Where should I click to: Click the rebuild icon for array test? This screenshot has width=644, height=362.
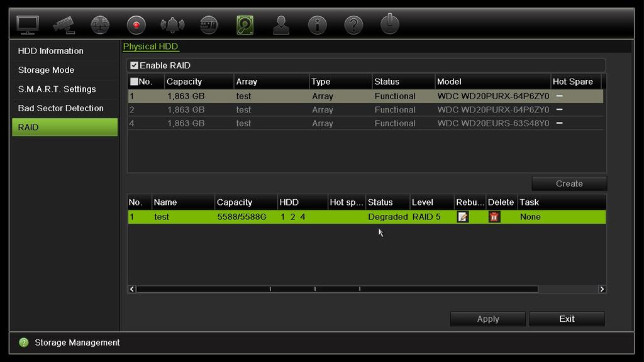(462, 217)
